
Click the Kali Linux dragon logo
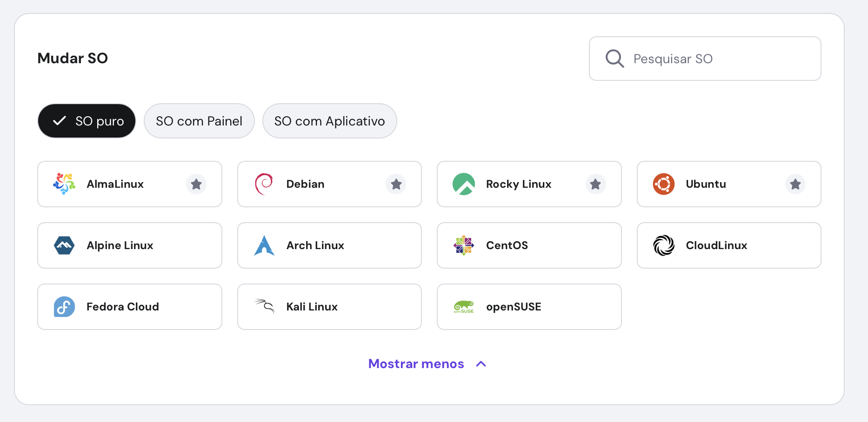tap(264, 307)
